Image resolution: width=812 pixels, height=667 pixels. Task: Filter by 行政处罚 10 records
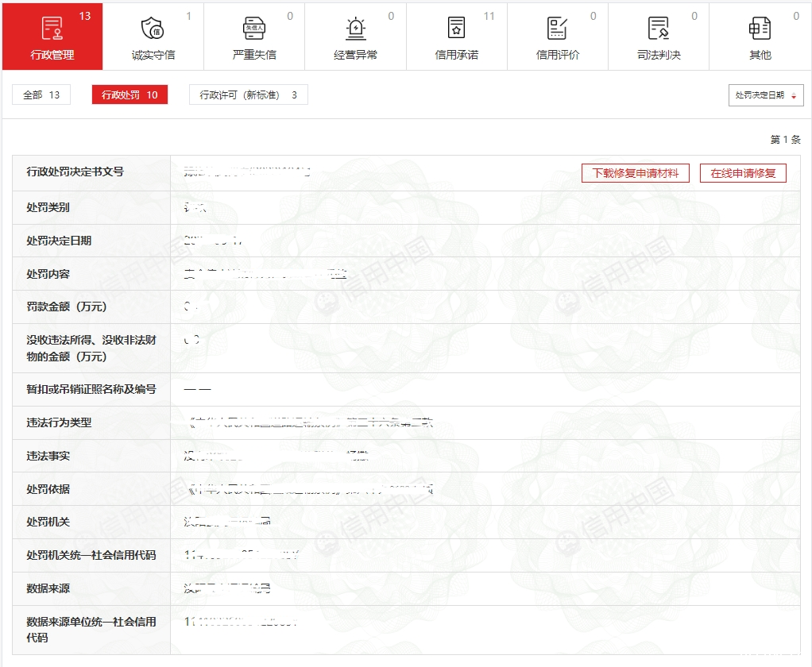tap(130, 95)
